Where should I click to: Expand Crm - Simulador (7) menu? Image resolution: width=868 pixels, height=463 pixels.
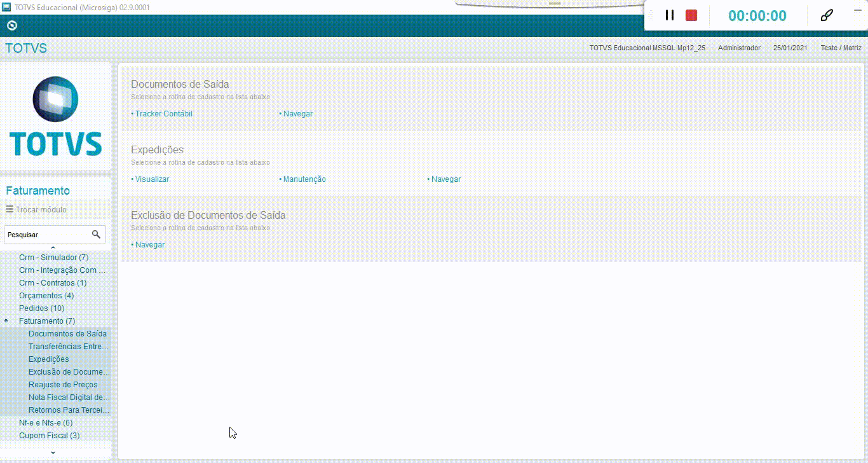point(53,258)
